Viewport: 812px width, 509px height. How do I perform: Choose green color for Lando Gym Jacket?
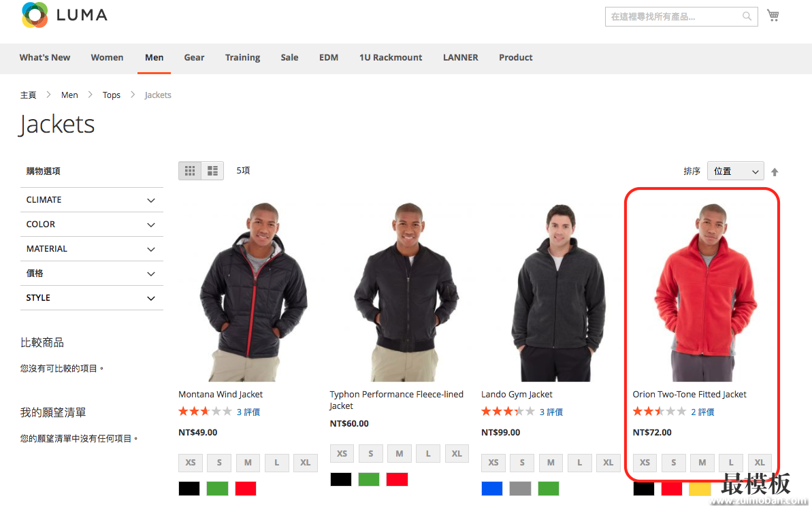(x=549, y=489)
